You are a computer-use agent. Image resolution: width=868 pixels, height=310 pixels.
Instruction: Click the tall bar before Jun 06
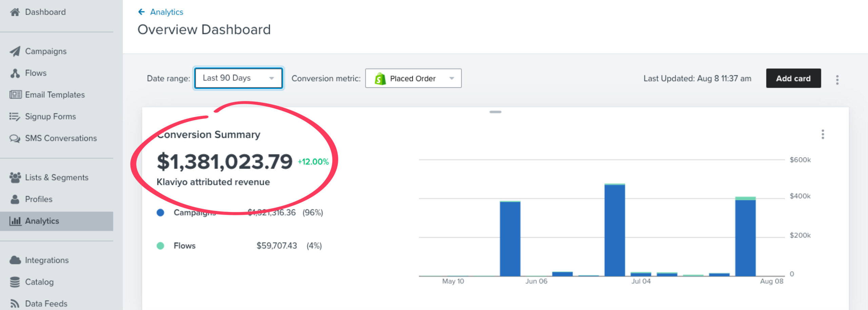[510, 239]
